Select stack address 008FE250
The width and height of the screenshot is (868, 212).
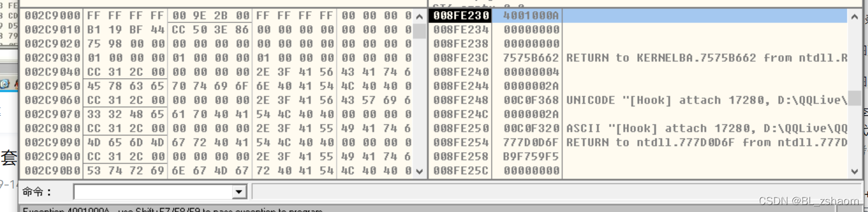coord(460,128)
